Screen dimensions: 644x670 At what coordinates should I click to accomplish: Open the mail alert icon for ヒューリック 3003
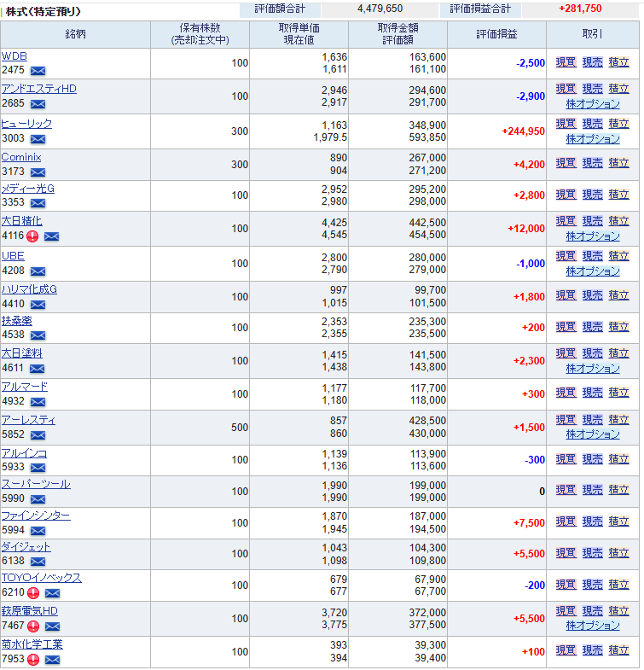(x=38, y=139)
